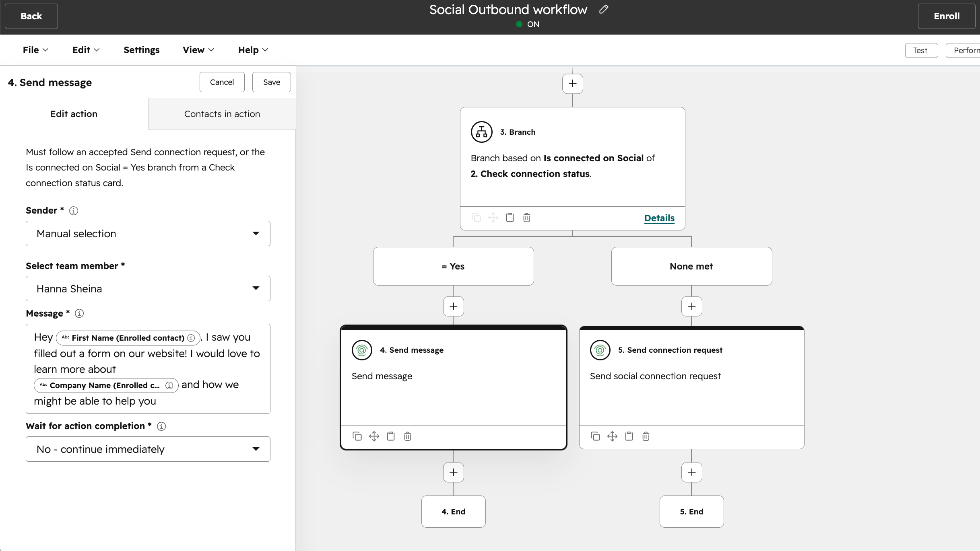This screenshot has width=980, height=551.
Task: Click info icon on Company Name token
Action: [169, 385]
